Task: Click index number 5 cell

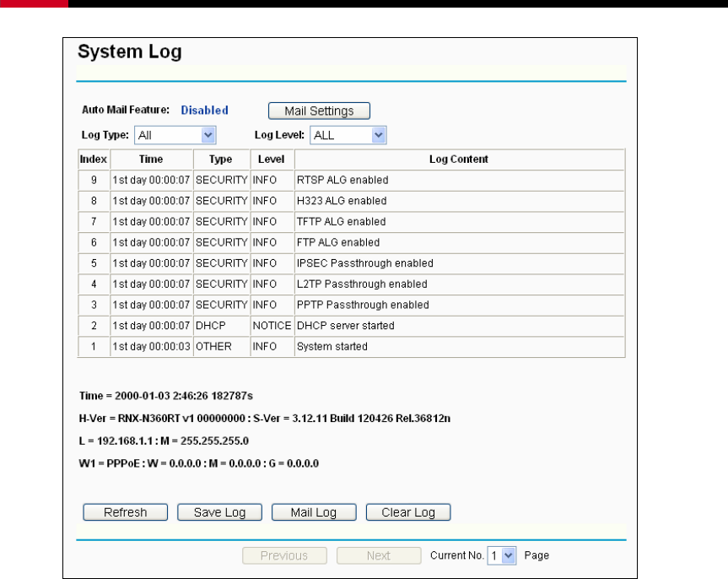Action: coord(94,263)
